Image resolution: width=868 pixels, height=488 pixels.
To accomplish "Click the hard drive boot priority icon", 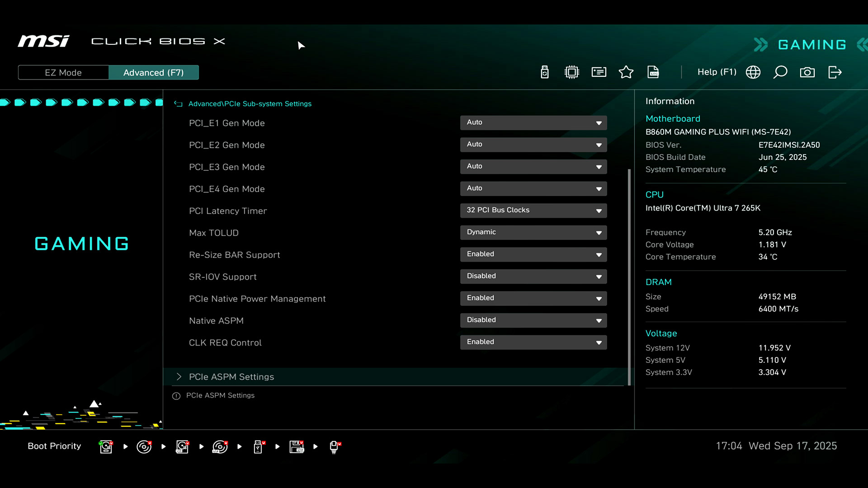I will point(106,446).
